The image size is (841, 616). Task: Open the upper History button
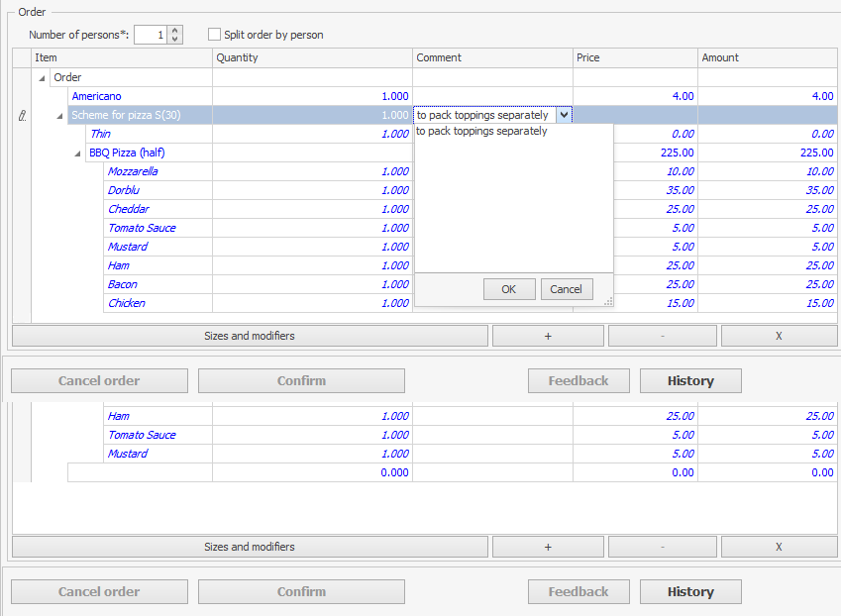tap(690, 380)
